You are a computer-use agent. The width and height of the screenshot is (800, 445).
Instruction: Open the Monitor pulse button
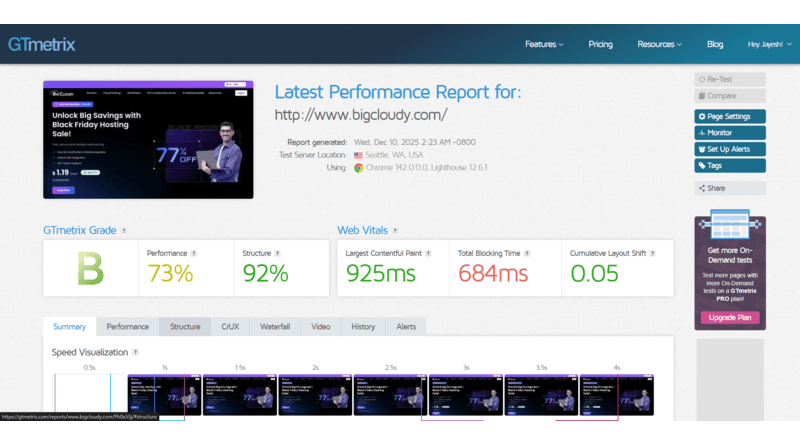[x=730, y=133]
